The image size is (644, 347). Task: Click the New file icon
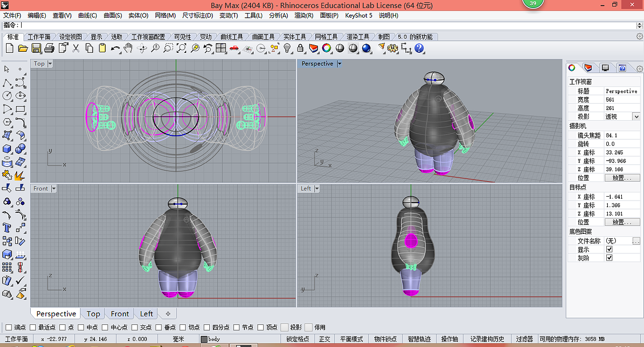[x=10, y=48]
